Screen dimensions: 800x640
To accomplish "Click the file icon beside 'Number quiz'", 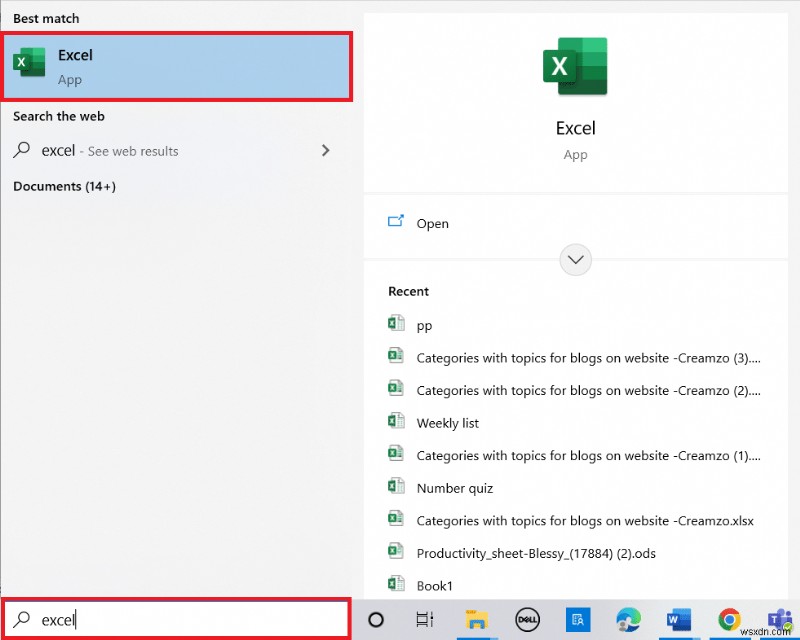I will coord(396,486).
